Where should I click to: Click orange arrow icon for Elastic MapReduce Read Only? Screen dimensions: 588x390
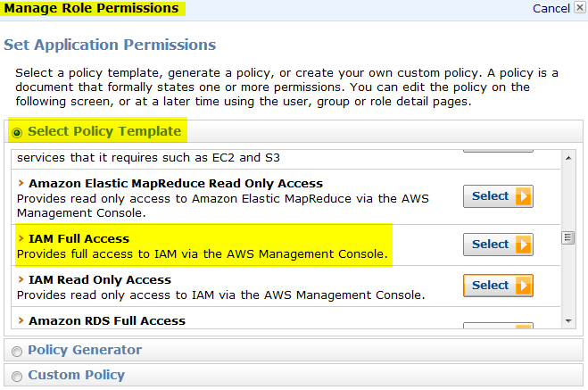(523, 196)
